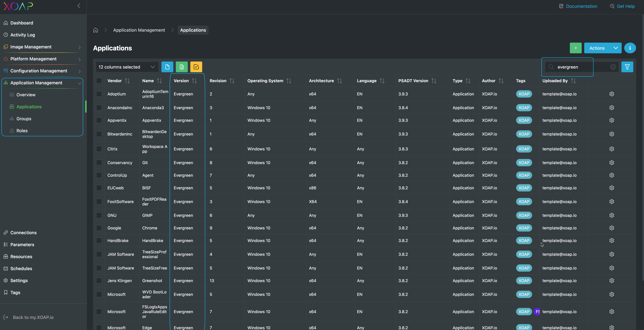
Task: Open settings gear for Google Chrome row
Action: pyautogui.click(x=611, y=228)
